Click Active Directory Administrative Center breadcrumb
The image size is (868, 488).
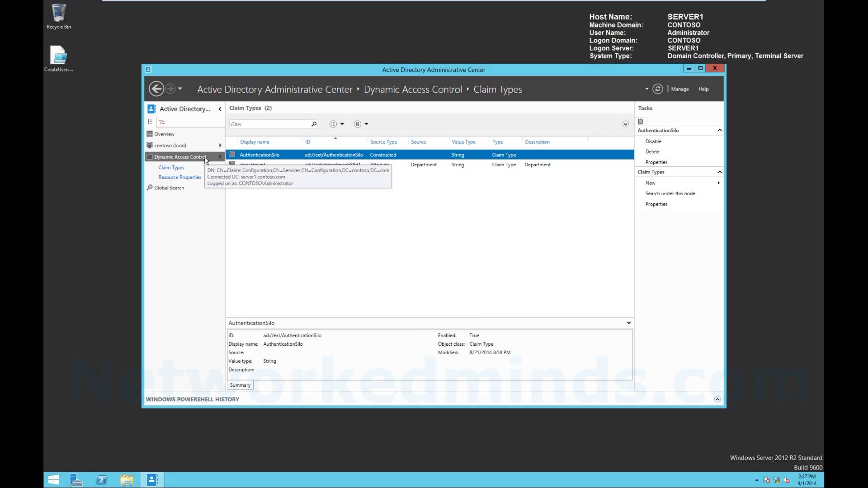(x=274, y=89)
